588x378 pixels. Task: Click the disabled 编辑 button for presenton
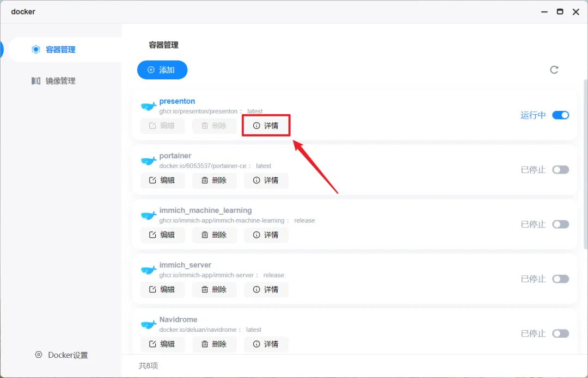tap(162, 126)
